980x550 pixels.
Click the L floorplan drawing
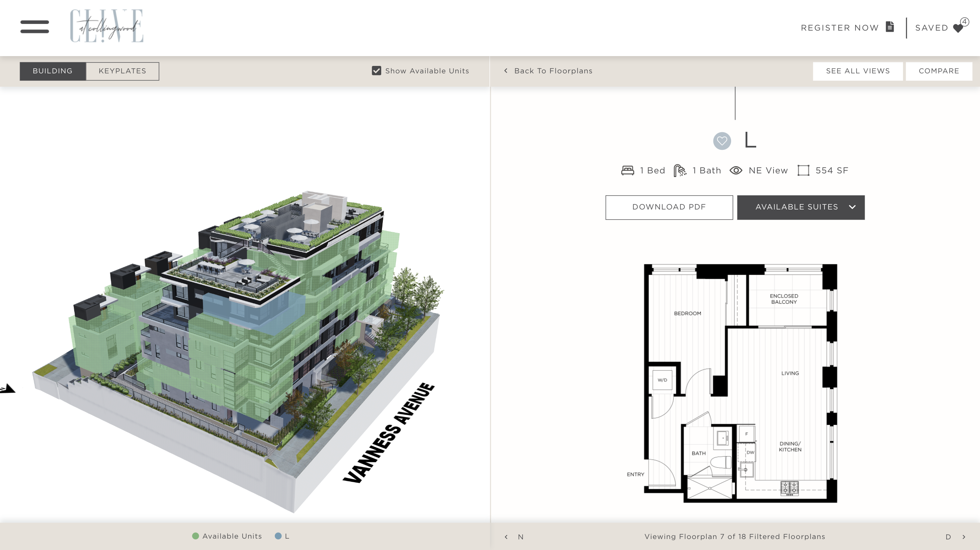coord(740,383)
